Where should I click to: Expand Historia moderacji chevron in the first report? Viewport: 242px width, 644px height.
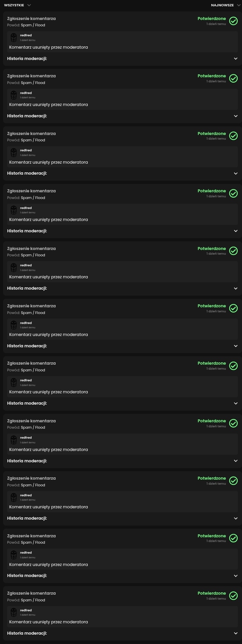(x=236, y=59)
